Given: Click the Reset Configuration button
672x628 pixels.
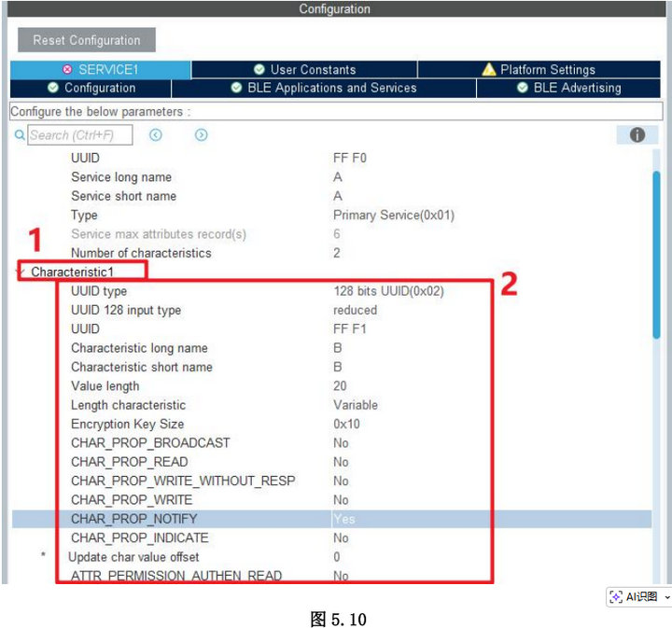Looking at the screenshot, I should (x=87, y=40).
